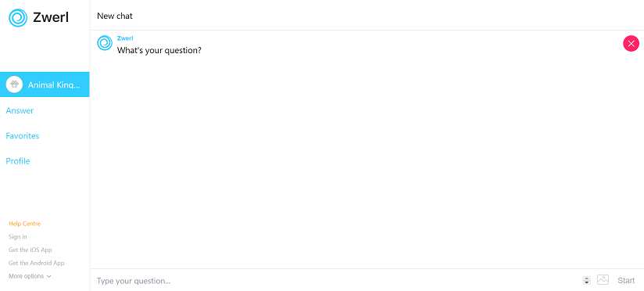Click the Sign in link
The image size is (644, 291).
pyautogui.click(x=18, y=237)
